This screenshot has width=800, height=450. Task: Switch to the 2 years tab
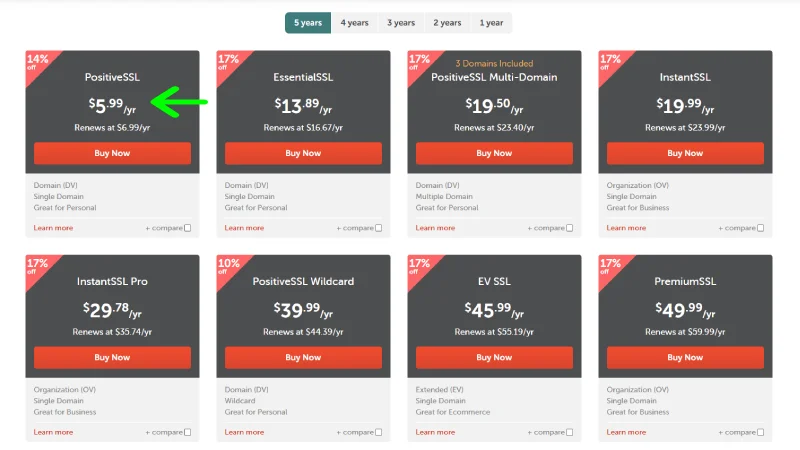pyautogui.click(x=447, y=23)
